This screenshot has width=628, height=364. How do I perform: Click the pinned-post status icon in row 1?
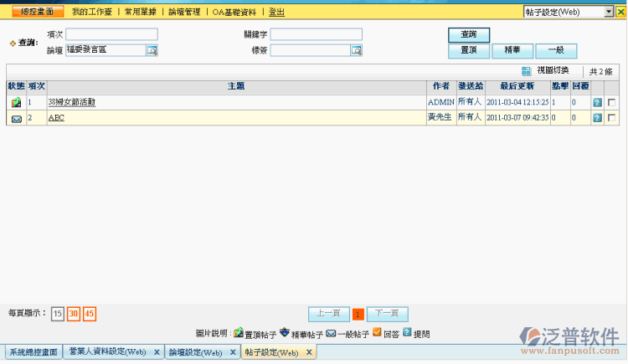click(16, 102)
